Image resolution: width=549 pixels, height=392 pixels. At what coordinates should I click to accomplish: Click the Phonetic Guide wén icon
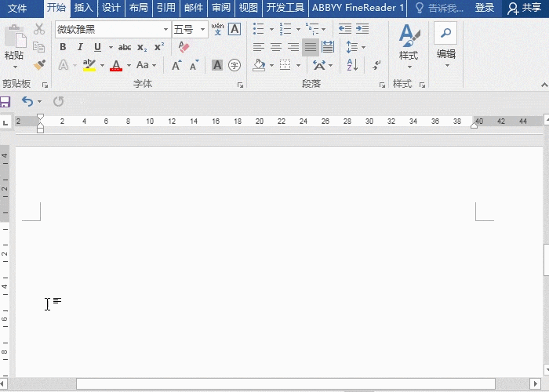pyautogui.click(x=217, y=29)
